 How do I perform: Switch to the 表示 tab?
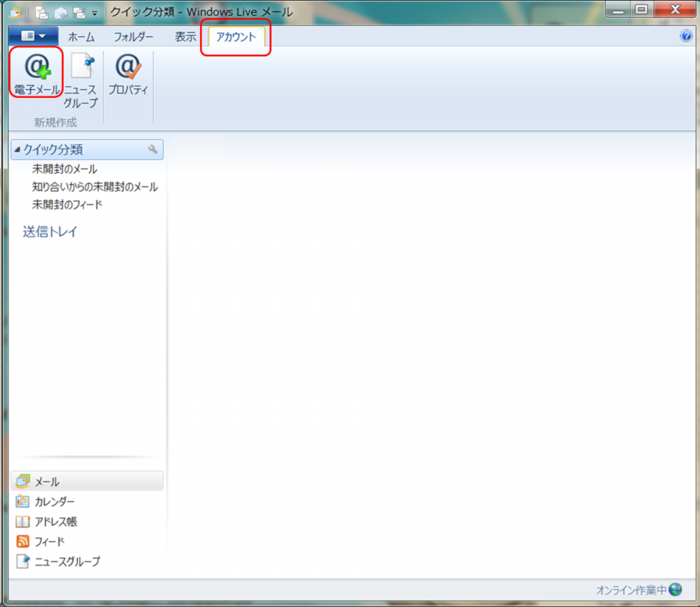(x=185, y=37)
